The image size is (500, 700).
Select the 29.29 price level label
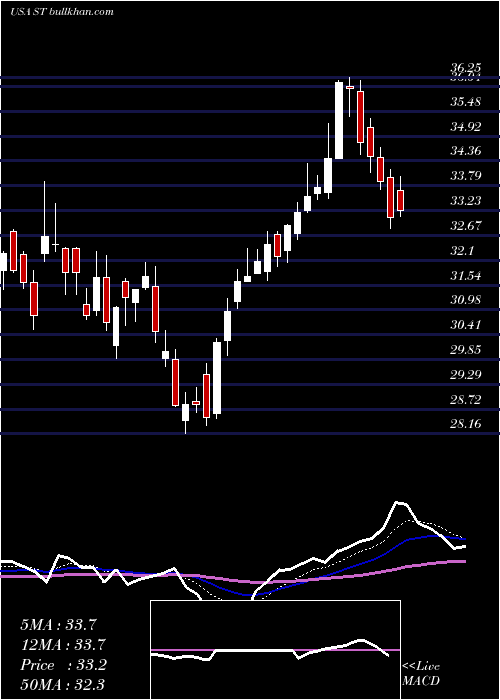tap(466, 375)
